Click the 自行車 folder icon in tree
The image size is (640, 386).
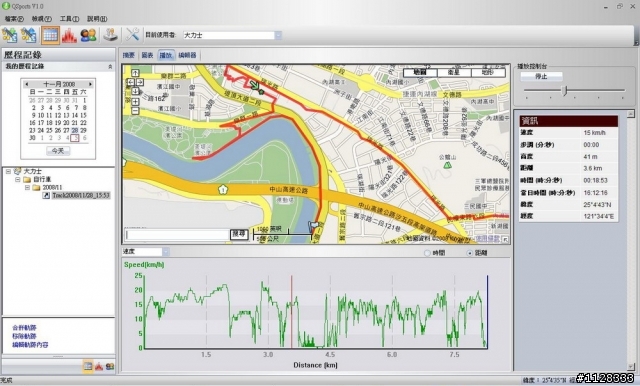27,180
